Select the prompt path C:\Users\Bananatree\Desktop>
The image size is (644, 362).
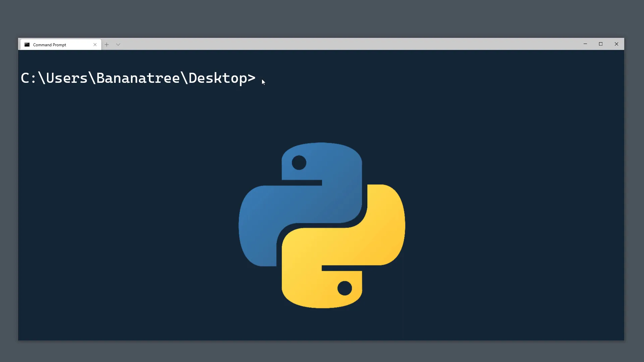(138, 78)
